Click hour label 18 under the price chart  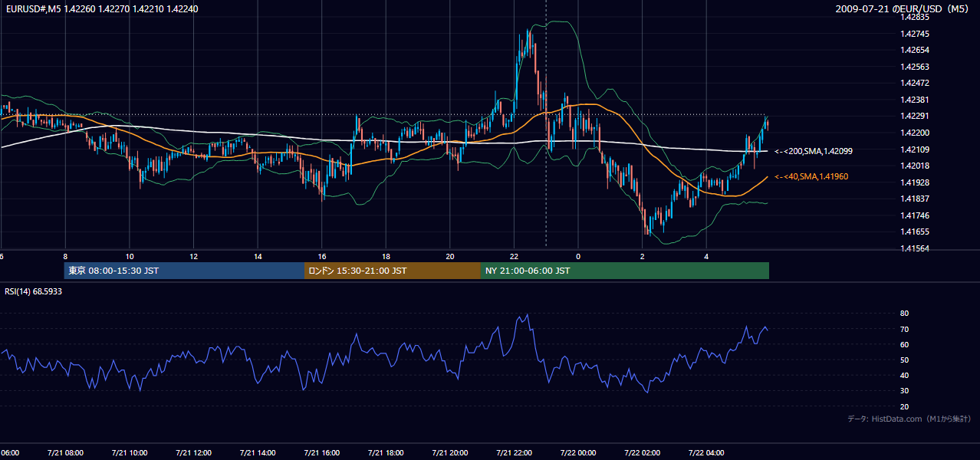point(386,257)
